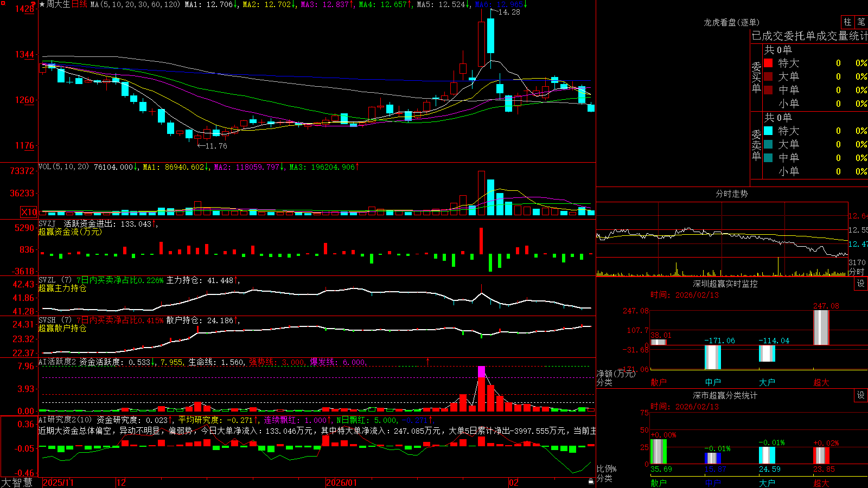The width and height of the screenshot is (868, 488).
Task: Click the 日线 period label
Action: (79, 4)
